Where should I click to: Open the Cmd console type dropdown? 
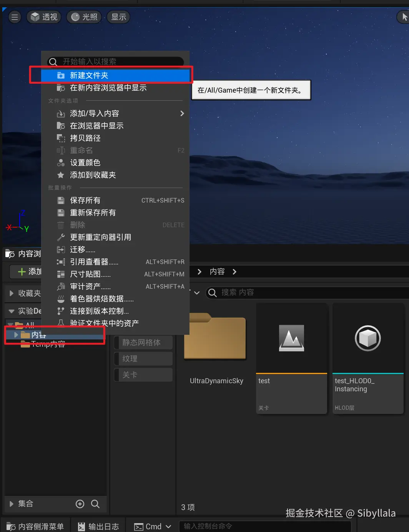coord(153,527)
